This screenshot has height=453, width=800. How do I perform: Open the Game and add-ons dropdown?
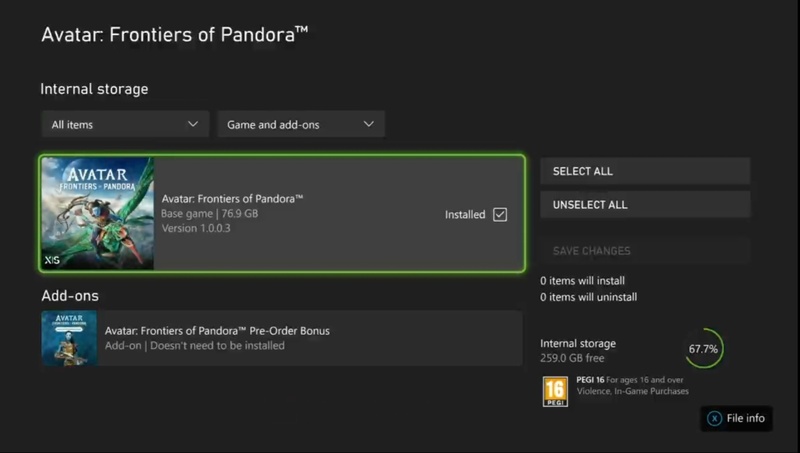point(301,124)
